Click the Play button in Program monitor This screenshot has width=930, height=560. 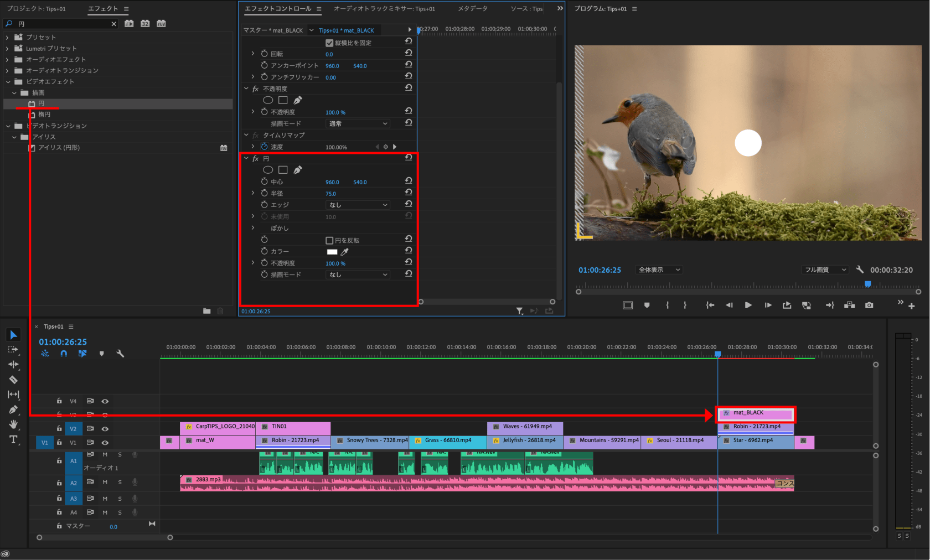pyautogui.click(x=748, y=305)
